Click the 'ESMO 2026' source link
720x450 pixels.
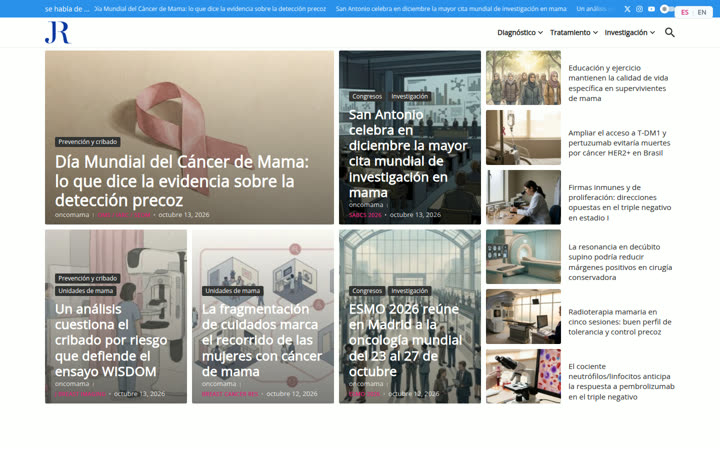tap(365, 394)
